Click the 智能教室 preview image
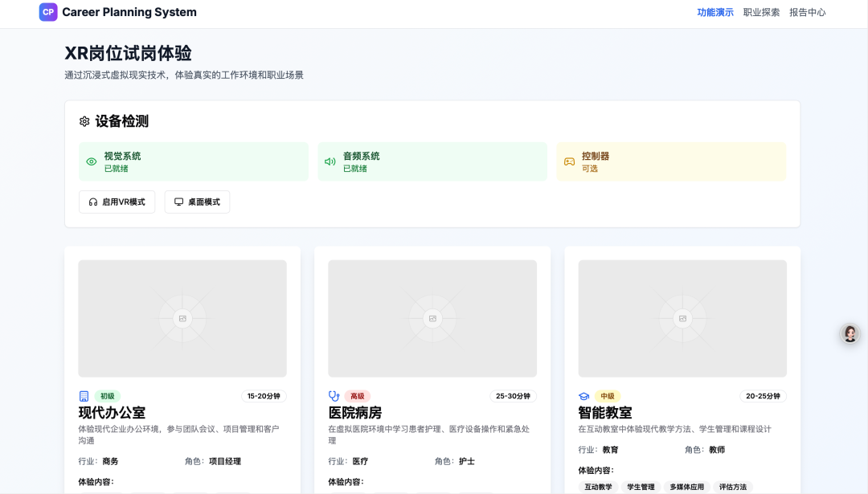This screenshot has height=494, width=868. click(x=682, y=318)
